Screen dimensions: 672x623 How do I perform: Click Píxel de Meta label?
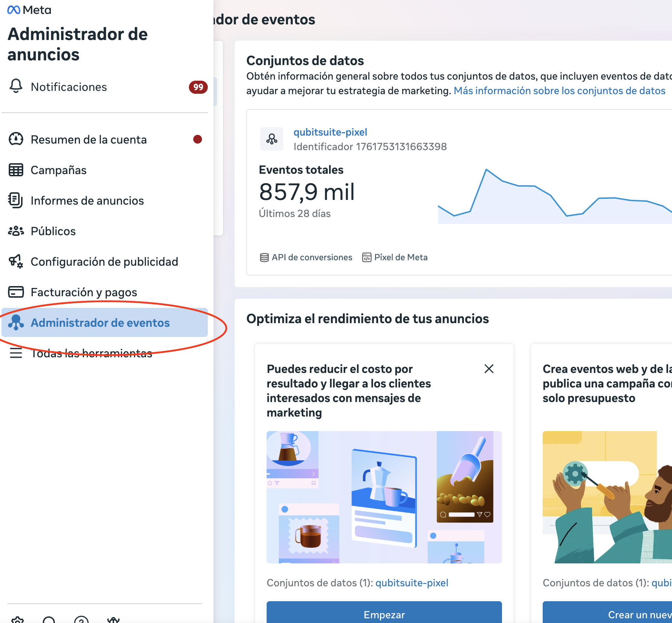pyautogui.click(x=401, y=257)
